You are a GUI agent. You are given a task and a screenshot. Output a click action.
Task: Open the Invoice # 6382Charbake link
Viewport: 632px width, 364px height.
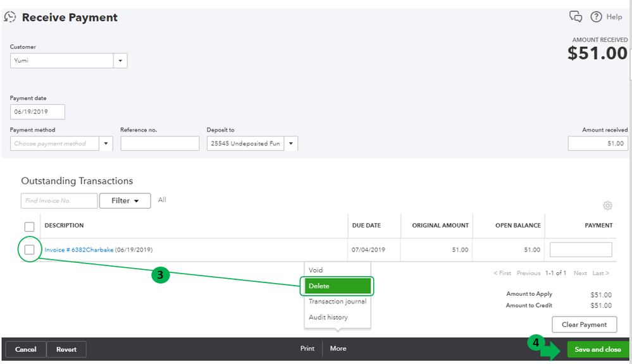coord(79,250)
